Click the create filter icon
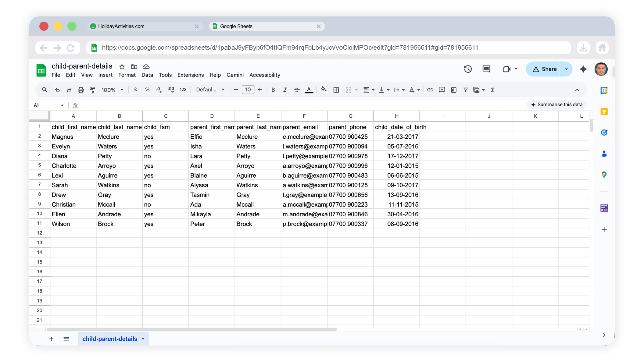The width and height of the screenshot is (644, 362). coord(465,90)
